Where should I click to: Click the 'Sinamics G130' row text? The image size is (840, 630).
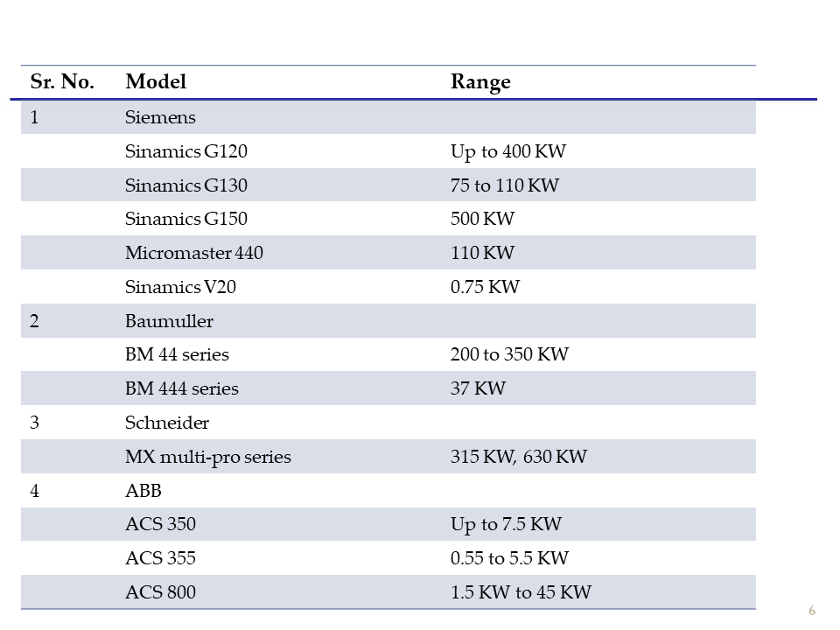tap(186, 185)
